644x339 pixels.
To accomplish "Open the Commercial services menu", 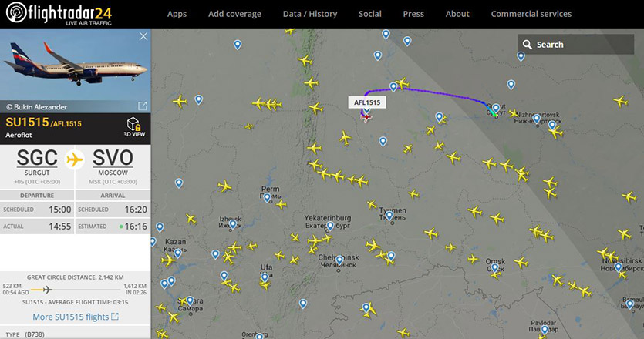I will 531,14.
